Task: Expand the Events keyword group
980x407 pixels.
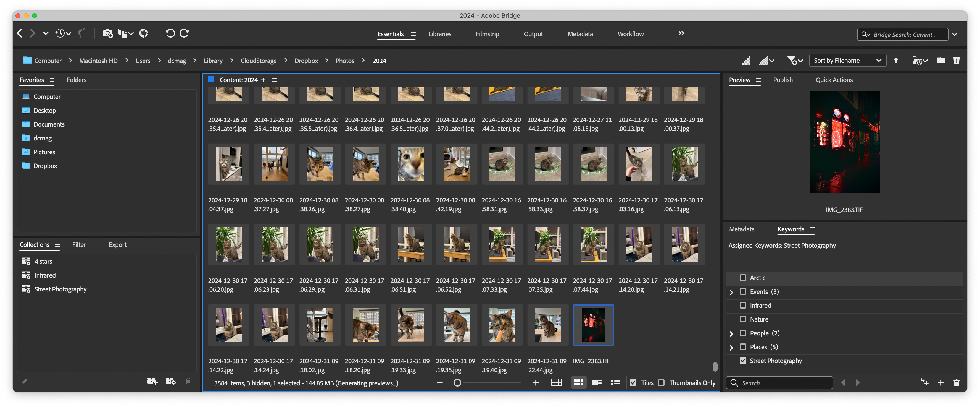Action: (x=731, y=292)
